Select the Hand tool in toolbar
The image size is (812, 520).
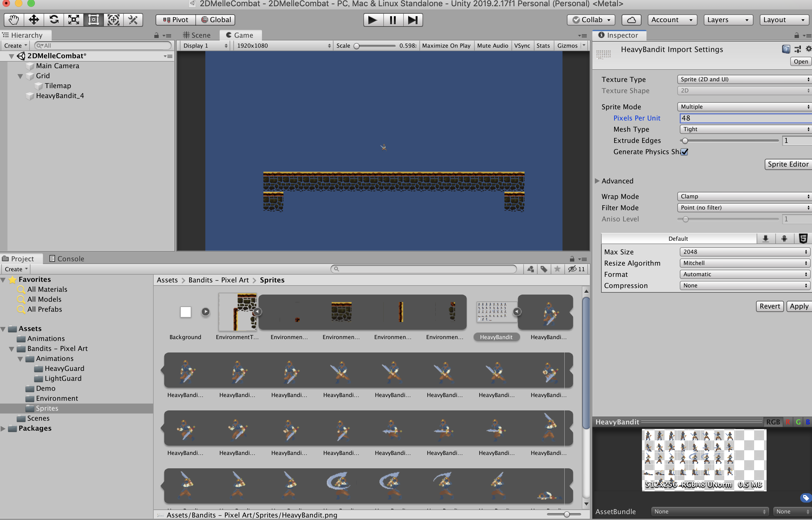tap(13, 20)
